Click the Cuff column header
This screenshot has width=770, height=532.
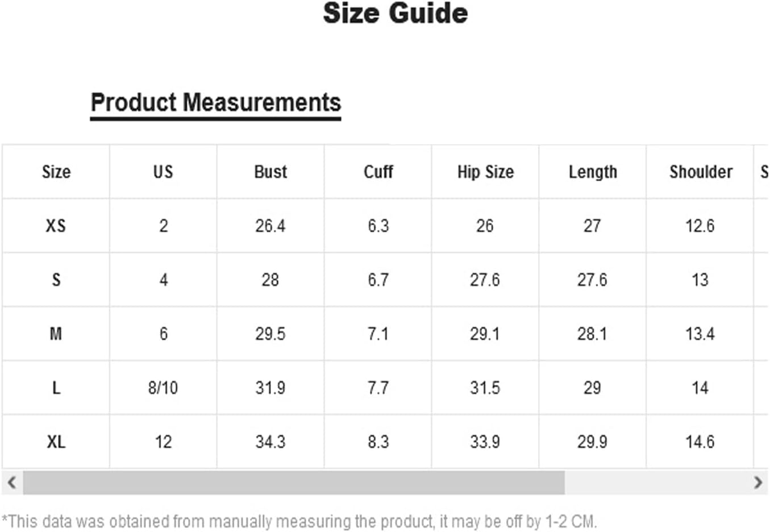click(378, 172)
